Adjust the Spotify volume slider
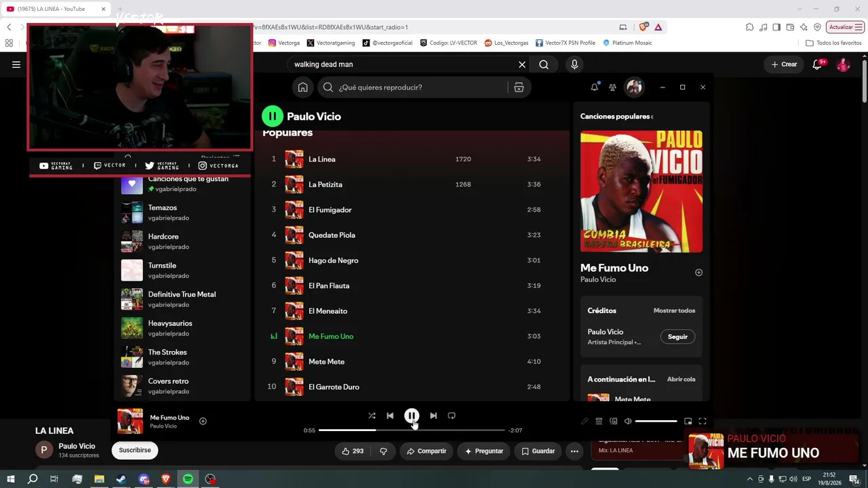The width and height of the screenshot is (868, 488). [x=656, y=421]
